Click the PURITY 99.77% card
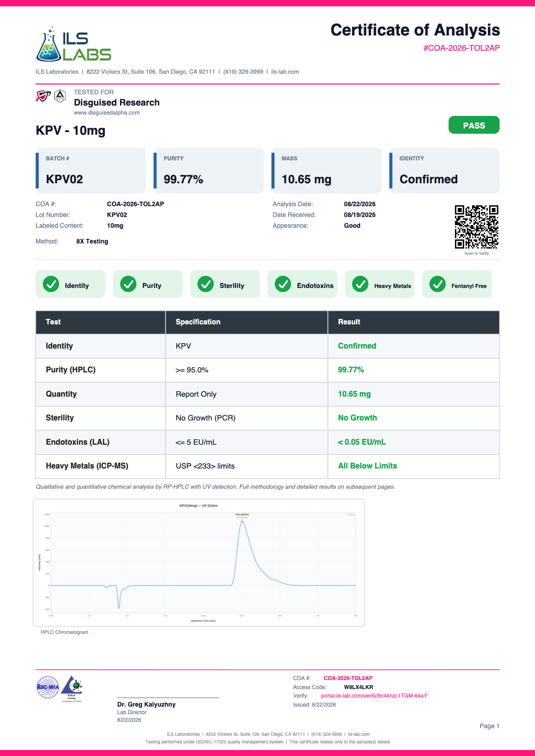535x756 pixels. (x=209, y=171)
